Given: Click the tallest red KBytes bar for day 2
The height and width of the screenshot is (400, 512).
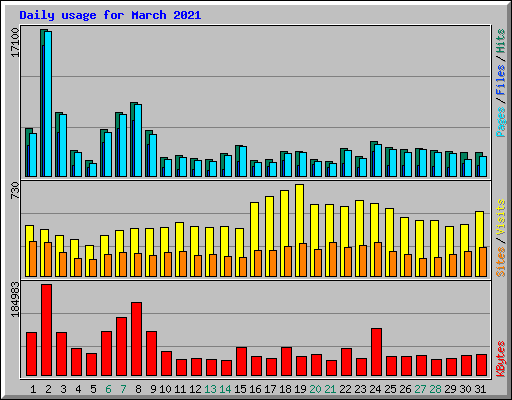Looking at the screenshot, I should click(x=46, y=330).
